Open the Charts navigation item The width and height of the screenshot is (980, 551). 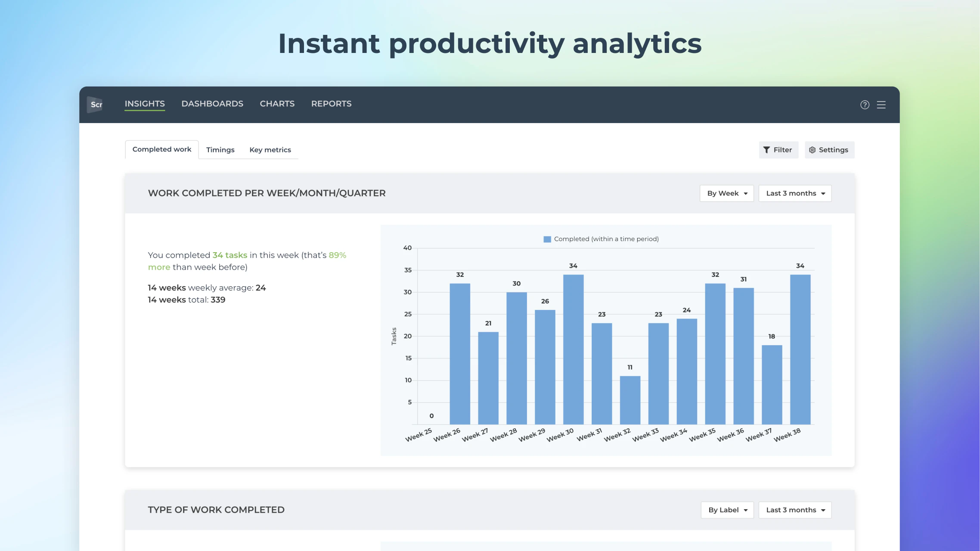(x=277, y=104)
